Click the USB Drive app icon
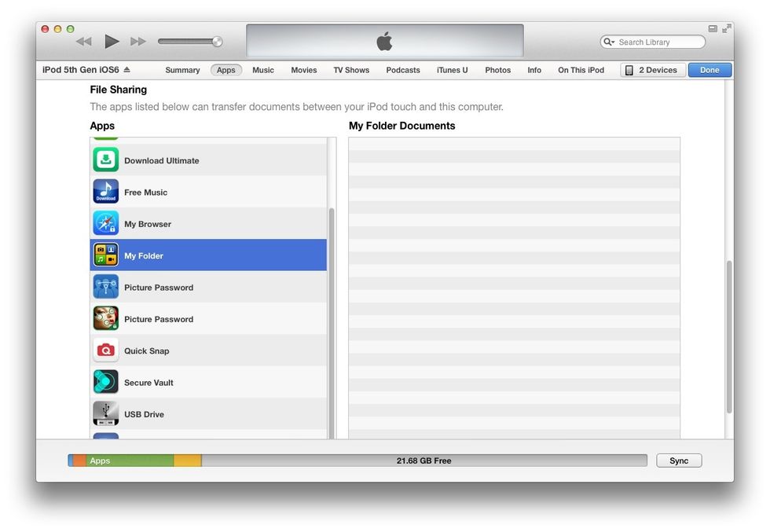 click(106, 414)
